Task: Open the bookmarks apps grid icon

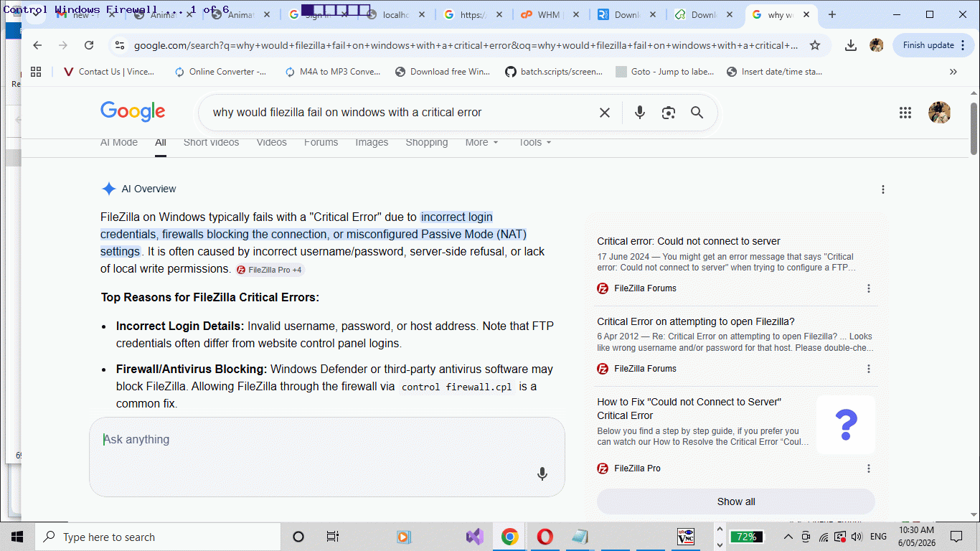Action: click(x=36, y=72)
